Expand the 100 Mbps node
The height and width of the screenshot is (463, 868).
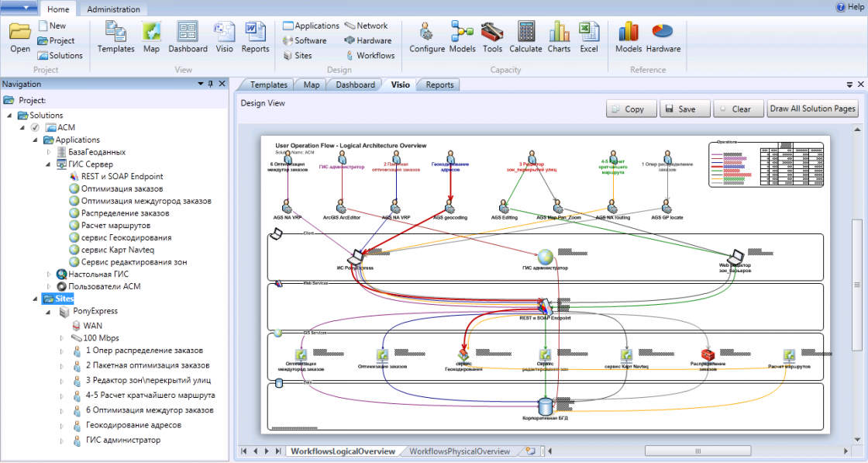(x=61, y=338)
